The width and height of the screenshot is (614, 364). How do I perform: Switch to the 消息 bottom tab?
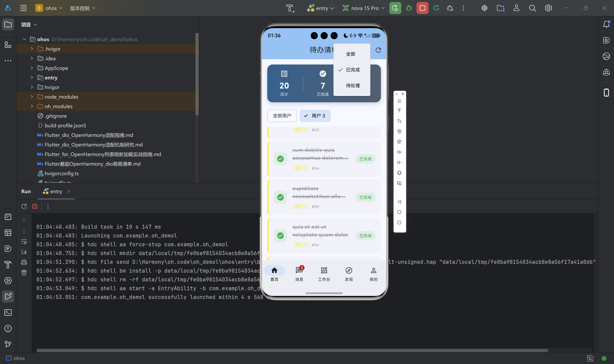pos(299,274)
